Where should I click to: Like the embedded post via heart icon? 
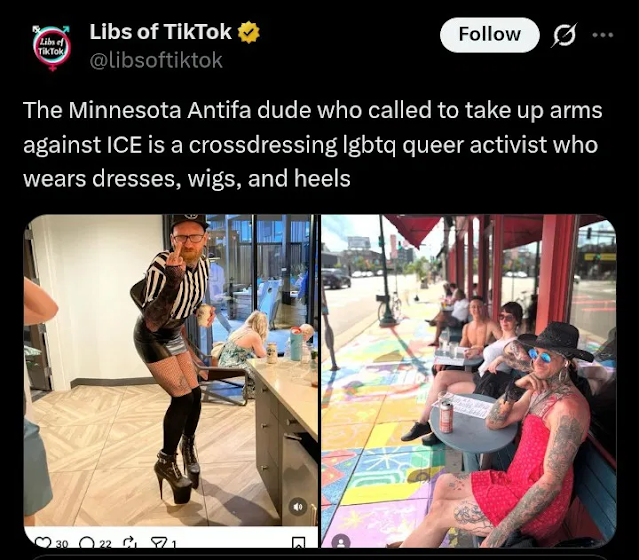tap(42, 543)
